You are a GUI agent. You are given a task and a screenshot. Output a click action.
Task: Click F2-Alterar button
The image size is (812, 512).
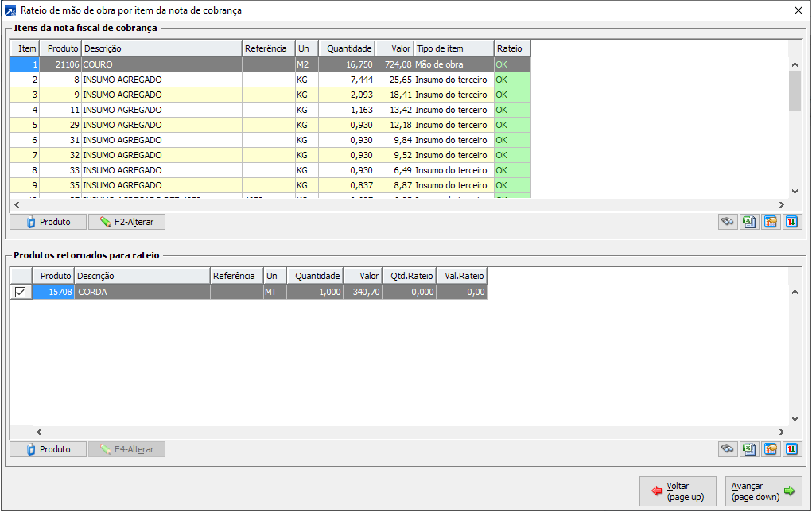[x=127, y=222]
